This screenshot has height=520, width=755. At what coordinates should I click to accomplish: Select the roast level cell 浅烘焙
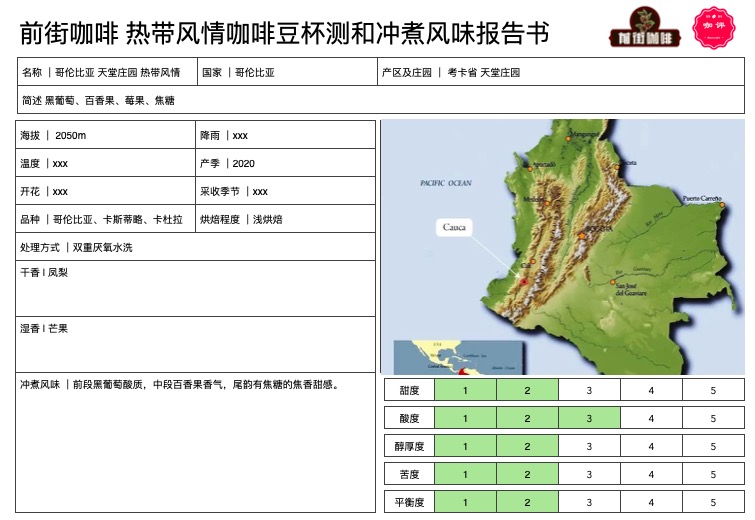click(x=286, y=219)
